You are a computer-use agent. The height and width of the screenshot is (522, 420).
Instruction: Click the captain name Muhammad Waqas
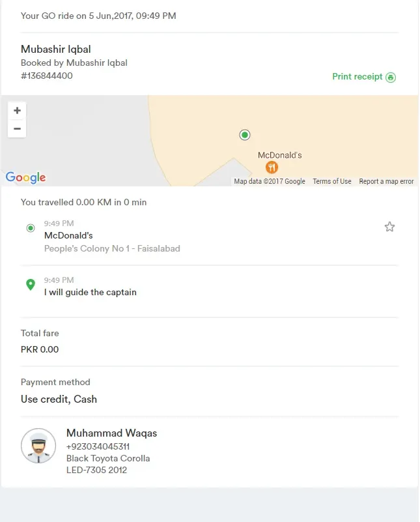point(111,433)
